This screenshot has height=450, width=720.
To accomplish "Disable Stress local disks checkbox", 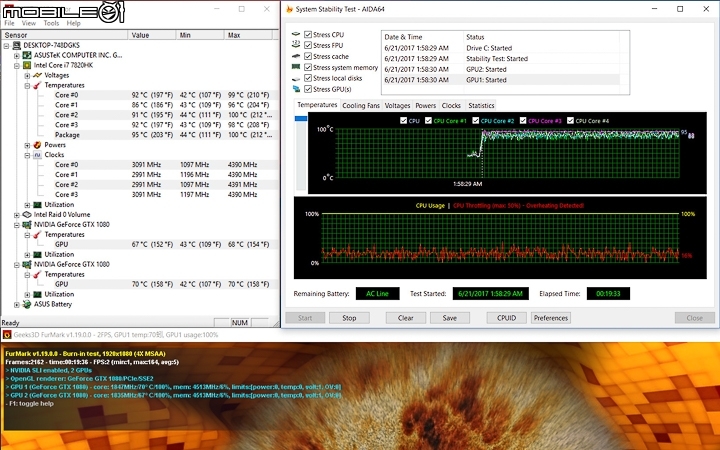I will [x=308, y=78].
